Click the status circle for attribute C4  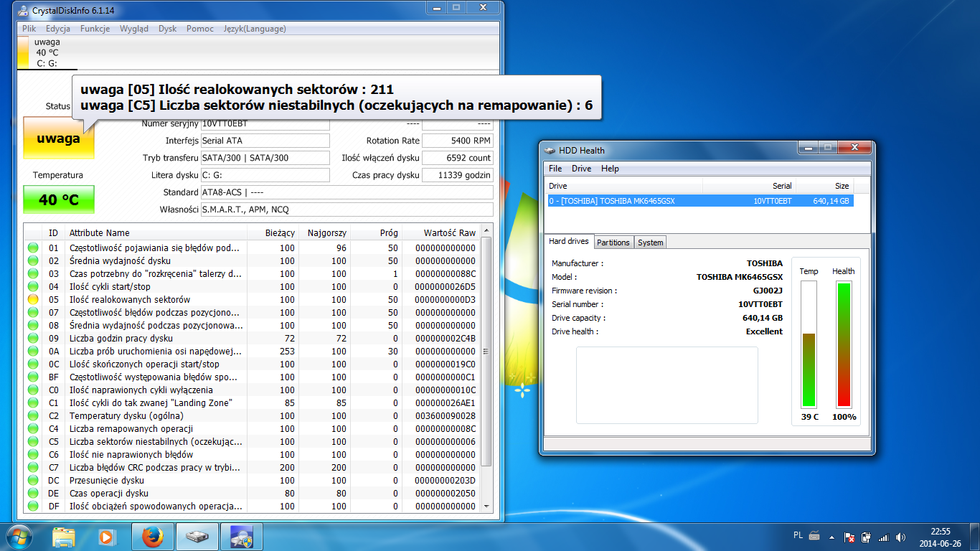[x=33, y=428]
